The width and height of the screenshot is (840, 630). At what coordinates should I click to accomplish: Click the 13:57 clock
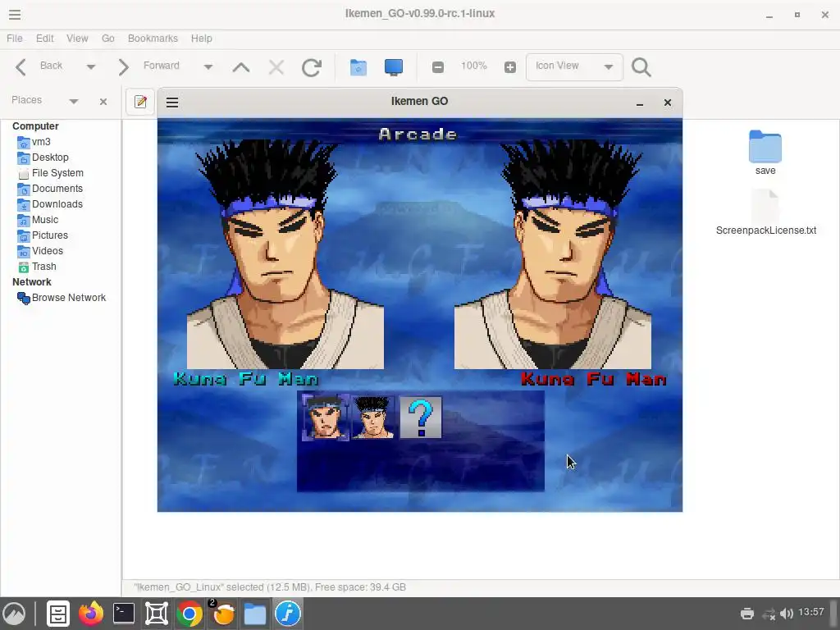(811, 612)
